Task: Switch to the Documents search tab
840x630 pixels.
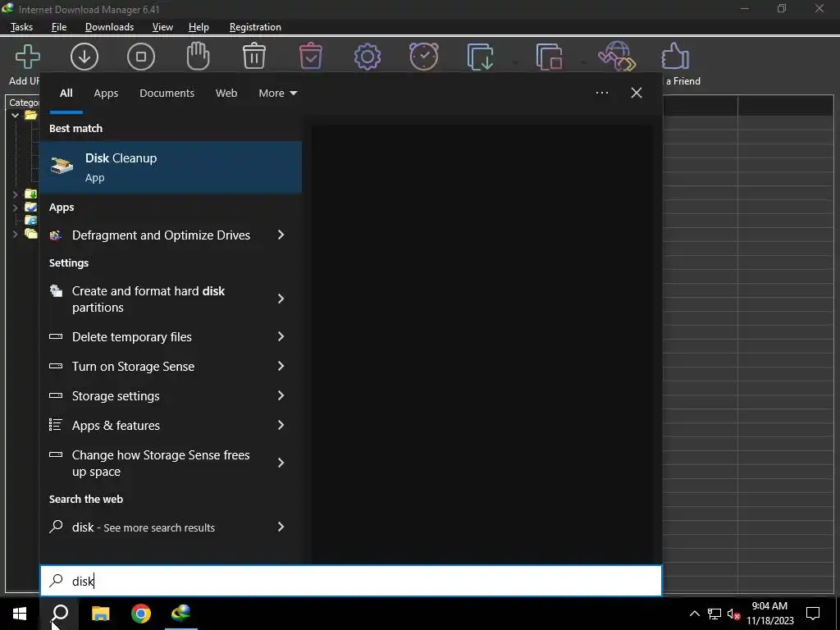Action: 167,94
